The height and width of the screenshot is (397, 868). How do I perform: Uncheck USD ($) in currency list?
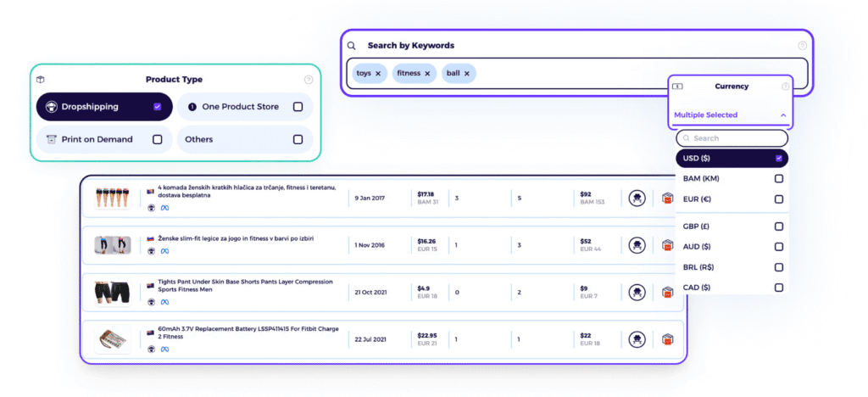[x=779, y=159]
